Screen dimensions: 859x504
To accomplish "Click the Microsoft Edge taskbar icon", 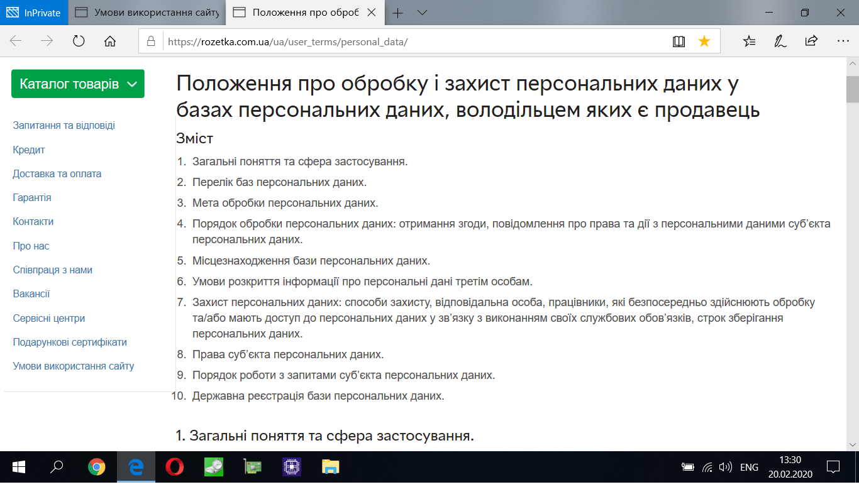I will [136, 467].
